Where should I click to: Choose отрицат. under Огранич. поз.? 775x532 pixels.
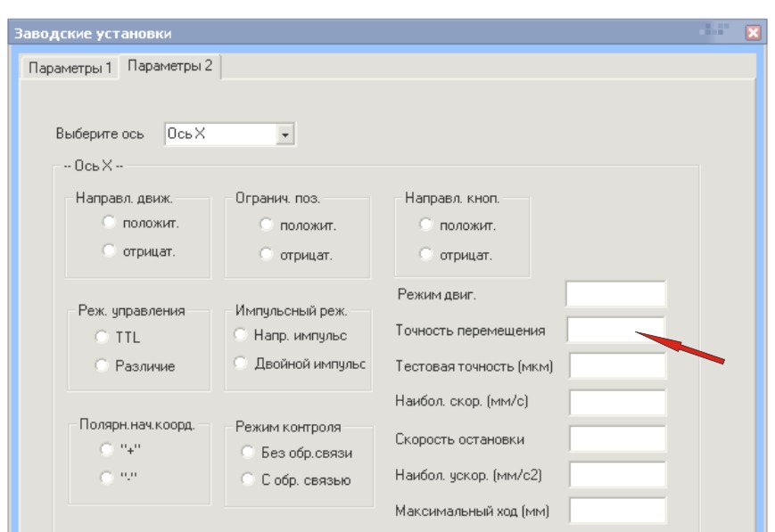click(266, 255)
